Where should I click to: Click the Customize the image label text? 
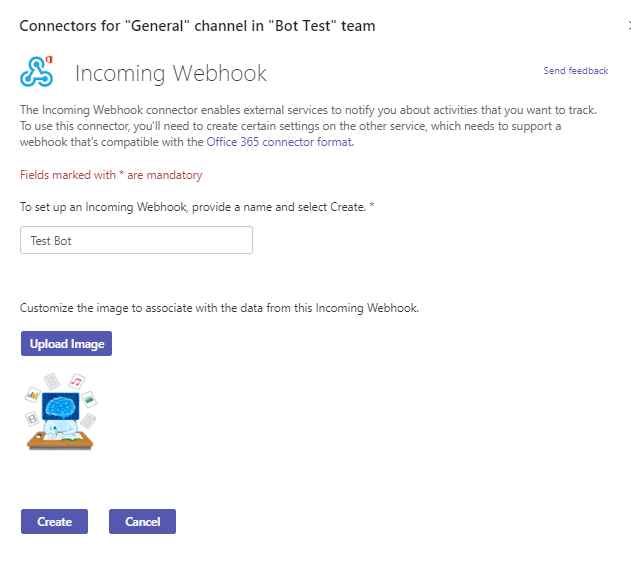(219, 308)
